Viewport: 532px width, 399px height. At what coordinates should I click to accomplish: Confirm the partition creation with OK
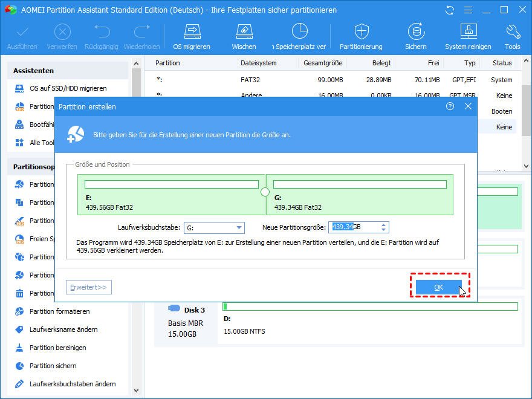(x=438, y=287)
